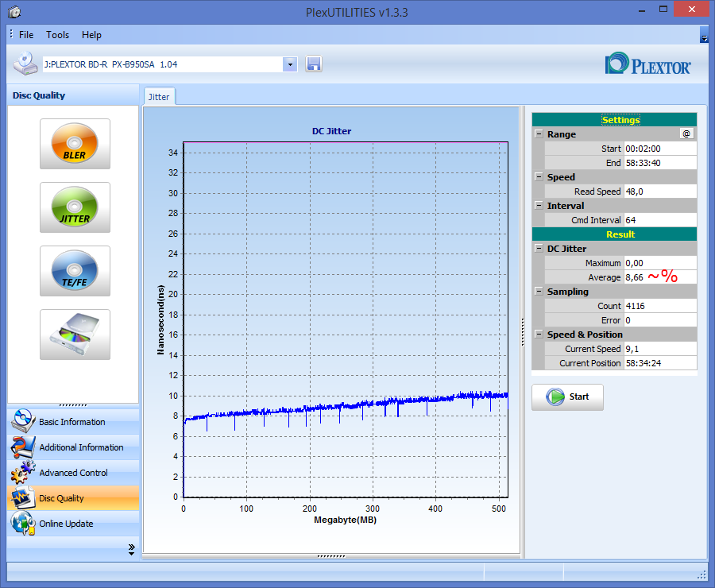Click the Additional Information icon
Image resolution: width=715 pixels, height=588 pixels.
[x=23, y=447]
